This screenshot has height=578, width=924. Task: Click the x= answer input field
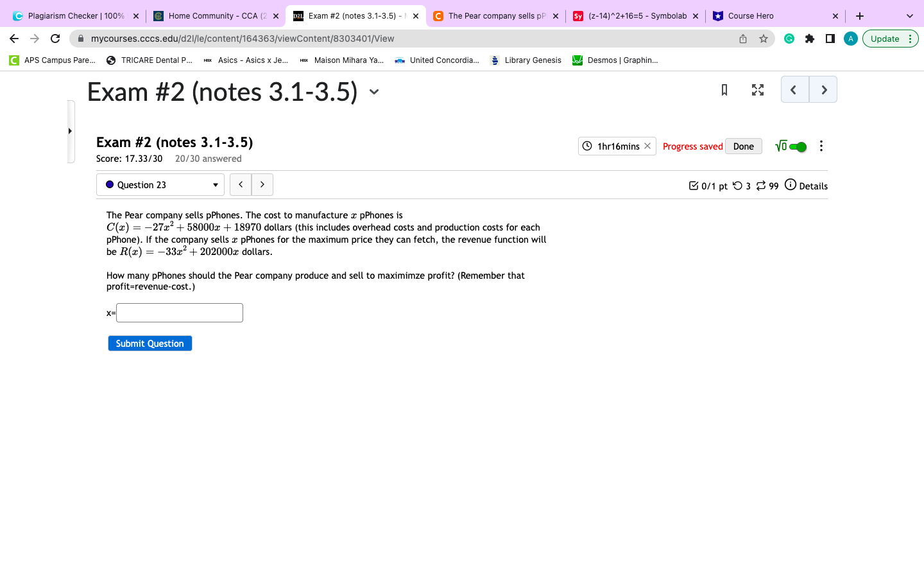(179, 313)
